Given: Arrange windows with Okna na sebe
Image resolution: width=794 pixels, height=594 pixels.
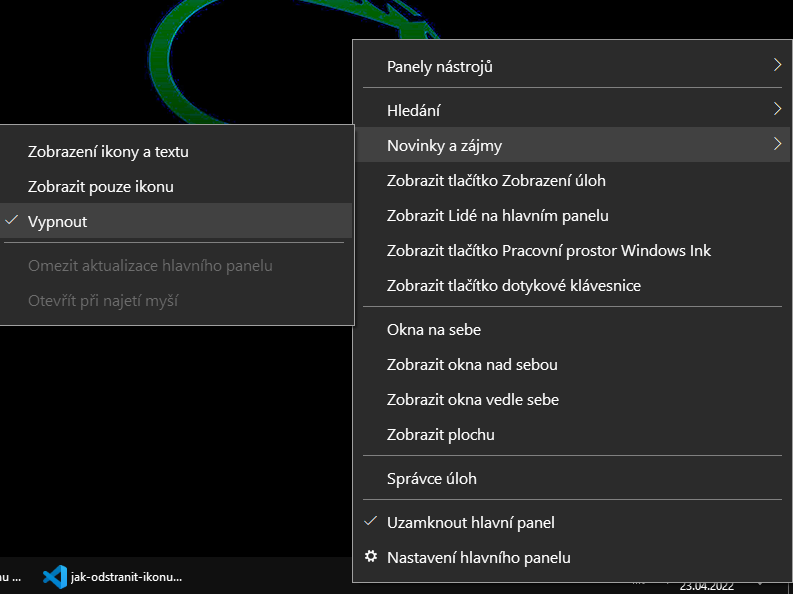Looking at the screenshot, I should click(433, 329).
